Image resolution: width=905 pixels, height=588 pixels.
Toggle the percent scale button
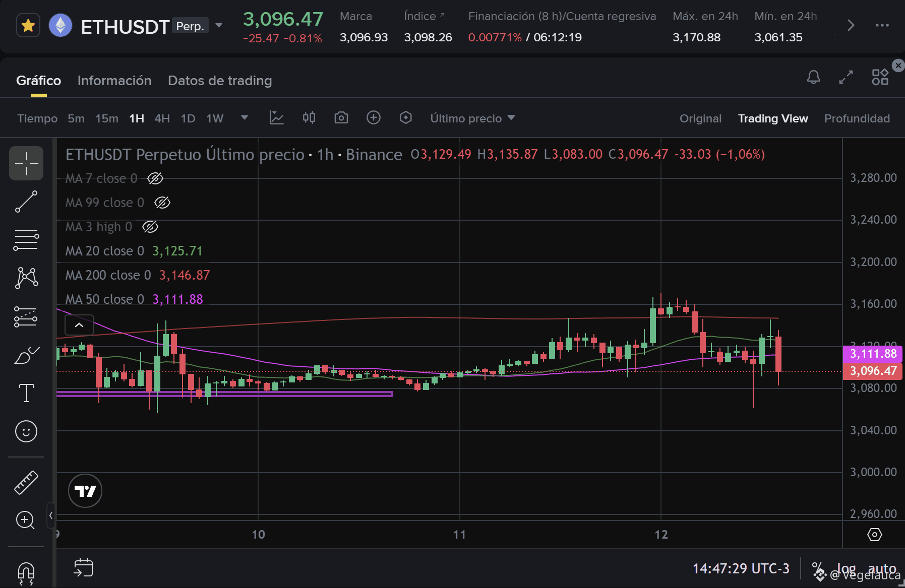818,569
